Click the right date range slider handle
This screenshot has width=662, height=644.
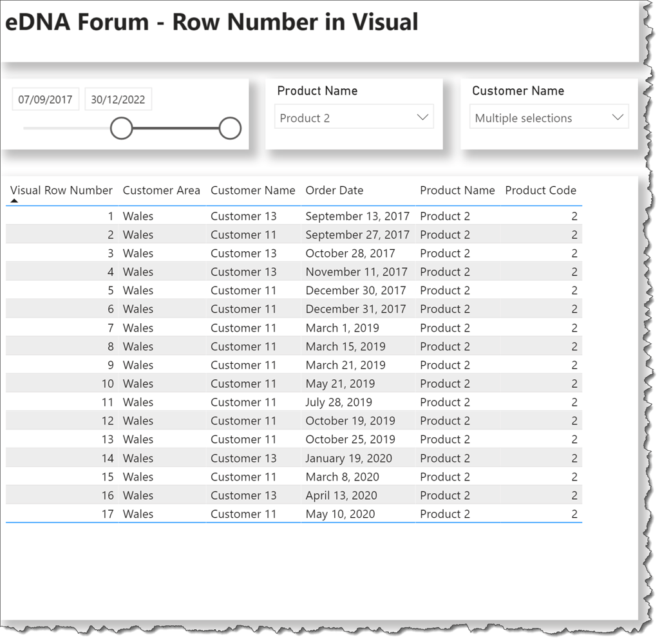tap(229, 128)
